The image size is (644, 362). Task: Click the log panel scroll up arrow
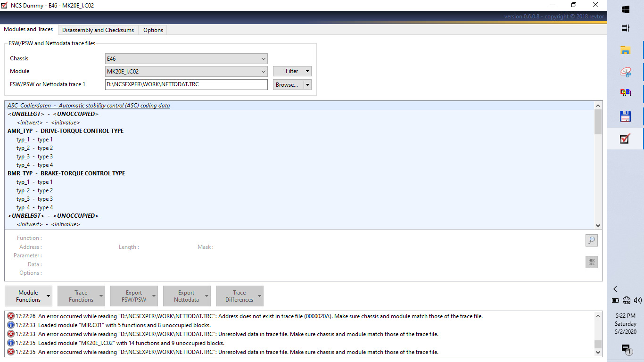tap(598, 316)
